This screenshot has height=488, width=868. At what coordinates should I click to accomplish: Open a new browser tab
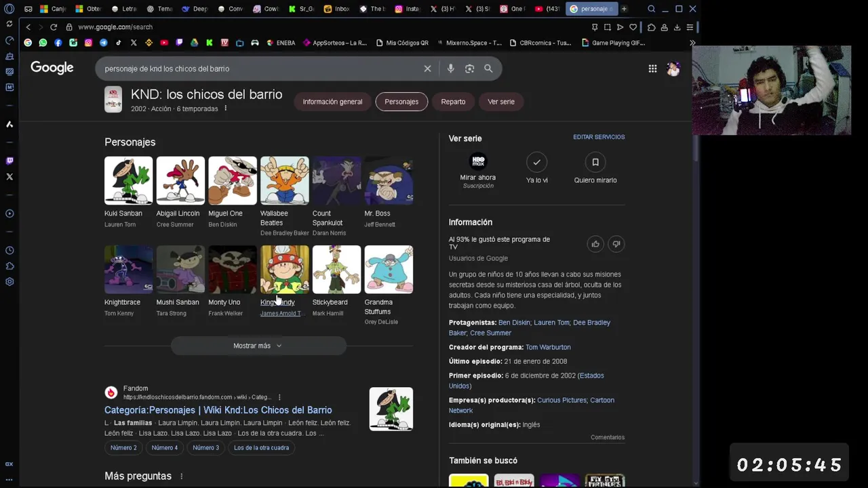[x=624, y=9]
